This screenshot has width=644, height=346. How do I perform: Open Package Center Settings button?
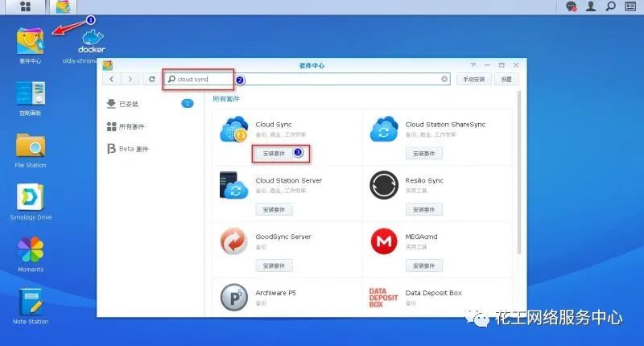pos(506,79)
